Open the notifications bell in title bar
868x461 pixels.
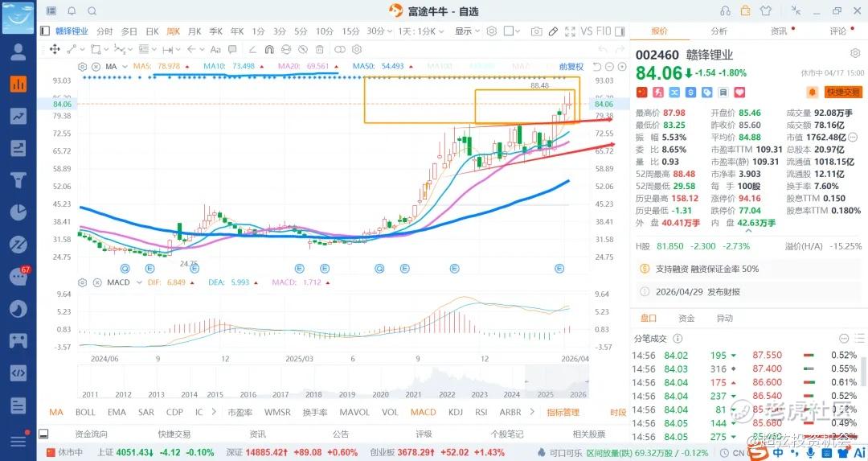point(72,10)
